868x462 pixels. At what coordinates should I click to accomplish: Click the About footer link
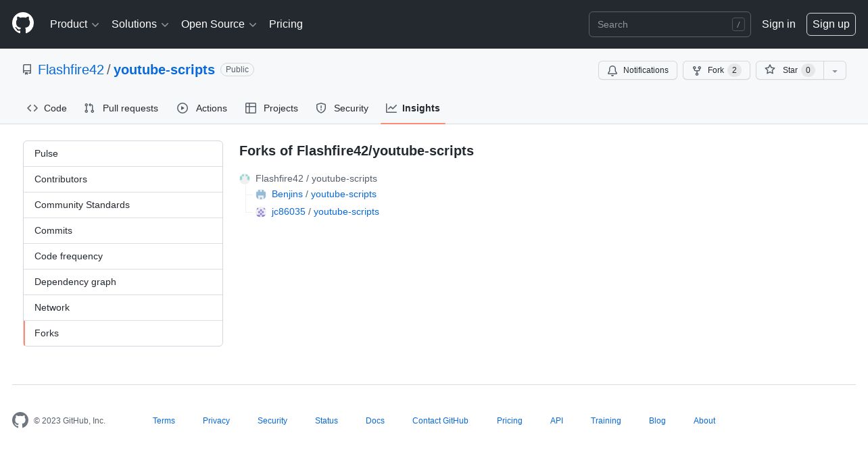704,421
